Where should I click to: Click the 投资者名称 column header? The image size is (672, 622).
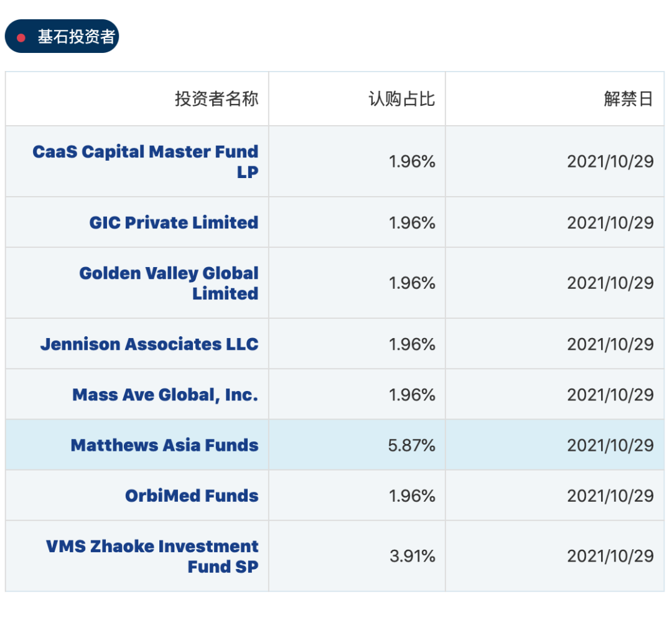(217, 98)
